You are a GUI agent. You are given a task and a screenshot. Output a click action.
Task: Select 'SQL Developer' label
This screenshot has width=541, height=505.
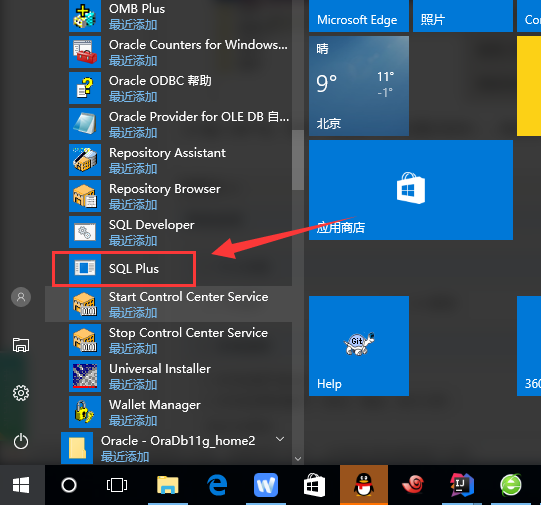[152, 225]
